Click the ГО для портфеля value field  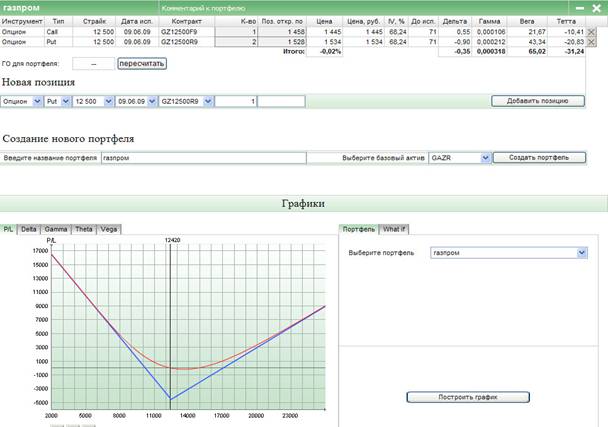93,64
